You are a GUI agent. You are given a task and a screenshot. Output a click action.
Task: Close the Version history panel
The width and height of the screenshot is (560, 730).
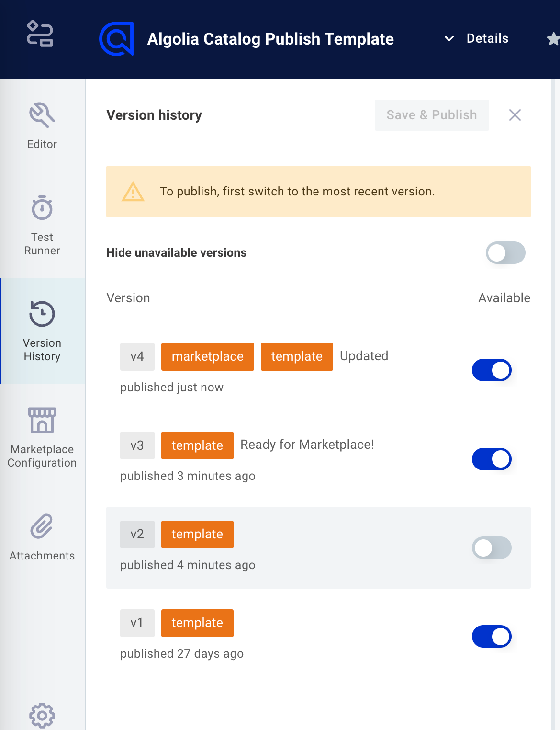(x=515, y=115)
